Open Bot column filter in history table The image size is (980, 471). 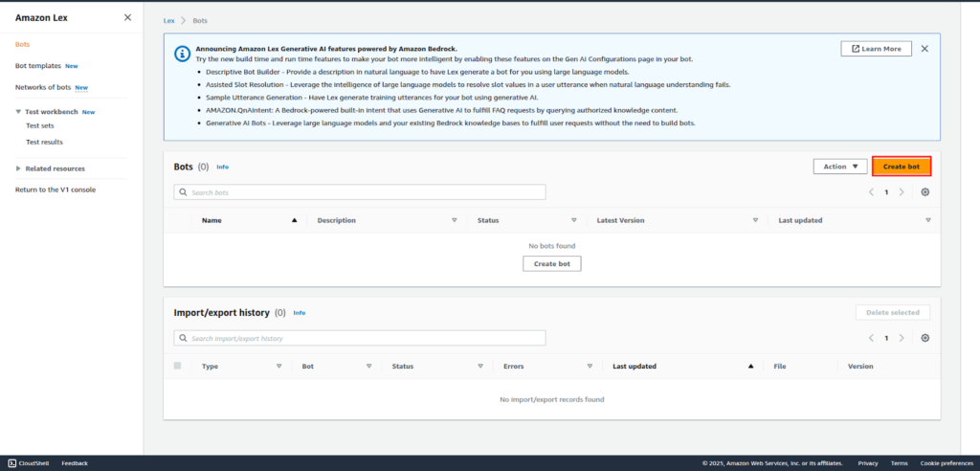point(368,366)
